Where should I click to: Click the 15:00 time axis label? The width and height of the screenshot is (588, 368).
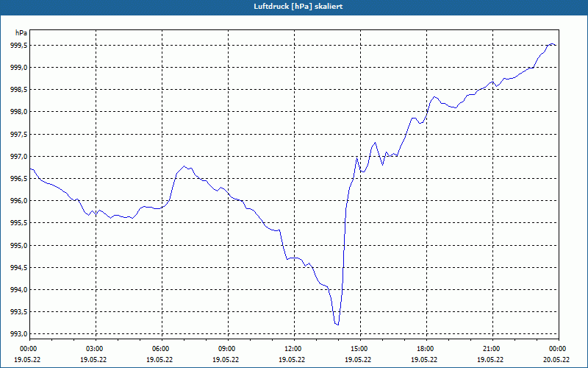[360, 349]
